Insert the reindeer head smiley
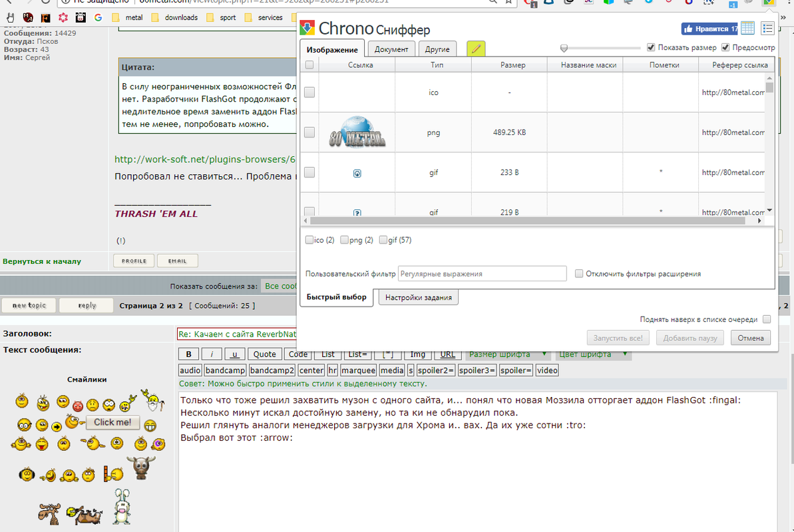 coord(141,467)
